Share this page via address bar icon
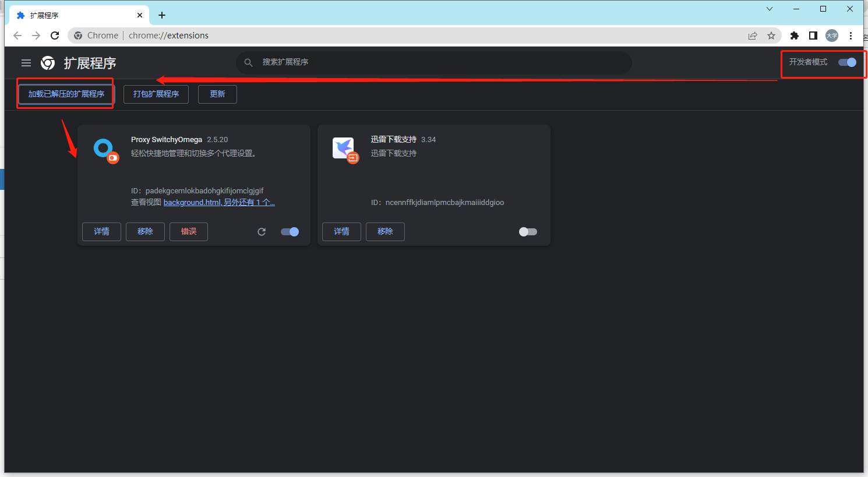868x477 pixels. pos(753,36)
